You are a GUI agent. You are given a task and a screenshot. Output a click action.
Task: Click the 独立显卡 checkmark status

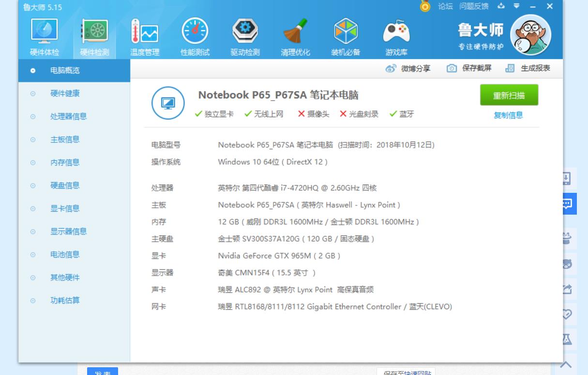tap(214, 114)
